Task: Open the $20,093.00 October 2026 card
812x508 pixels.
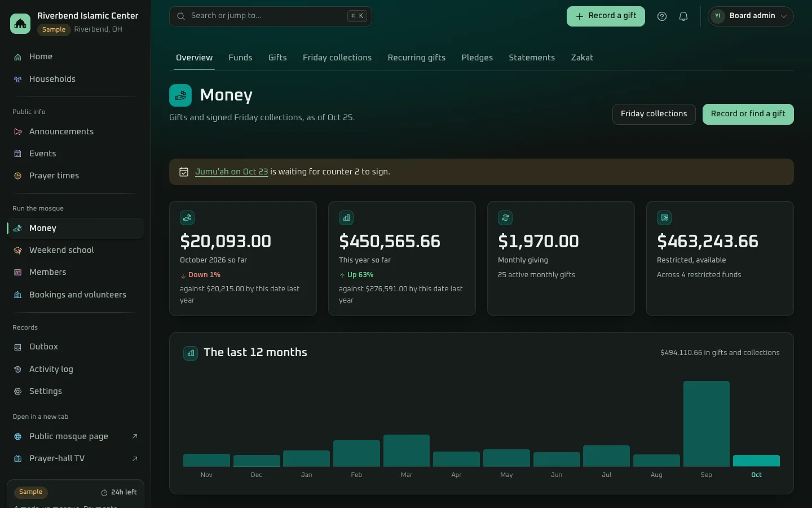Action: (x=243, y=259)
